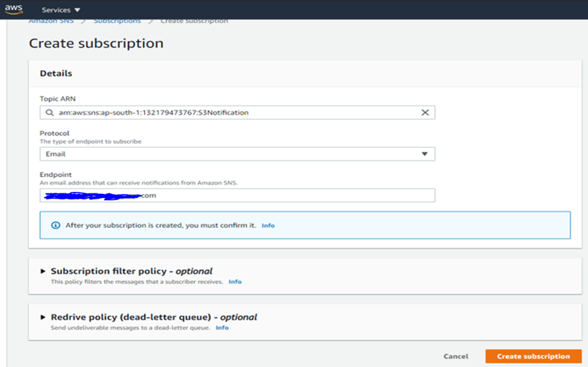
Task: Click the Details panel heading
Action: point(56,73)
